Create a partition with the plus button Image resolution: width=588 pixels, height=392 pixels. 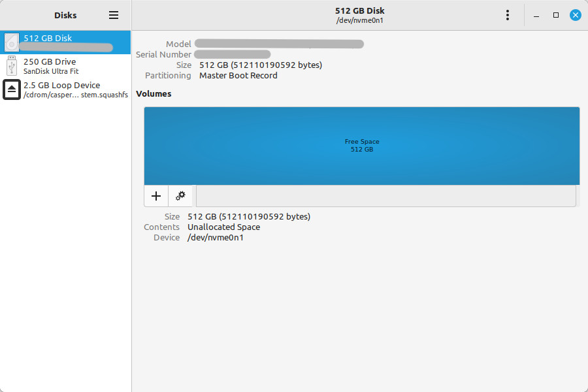coord(156,196)
